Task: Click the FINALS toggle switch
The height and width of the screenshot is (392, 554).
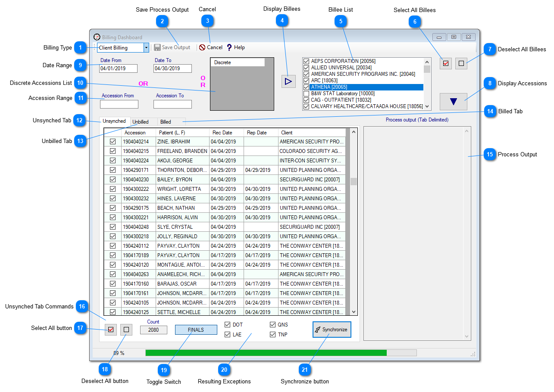Action: pyautogui.click(x=196, y=329)
